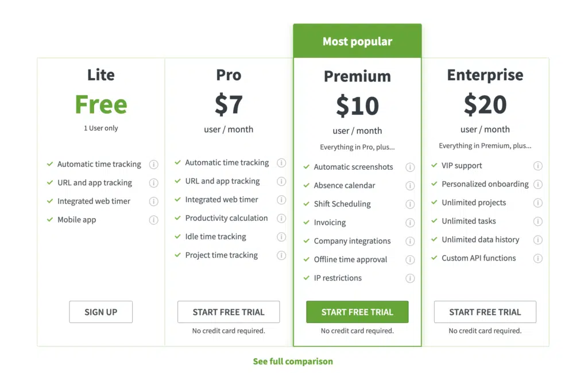Viewport: 588px width, 373px height.
Task: Click info icon beside VIP support
Action: [x=537, y=166]
